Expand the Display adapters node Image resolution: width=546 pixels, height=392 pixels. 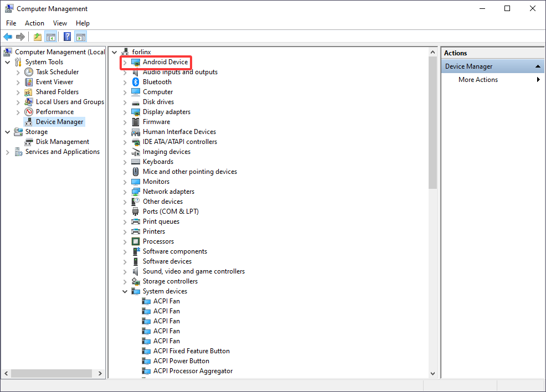125,112
